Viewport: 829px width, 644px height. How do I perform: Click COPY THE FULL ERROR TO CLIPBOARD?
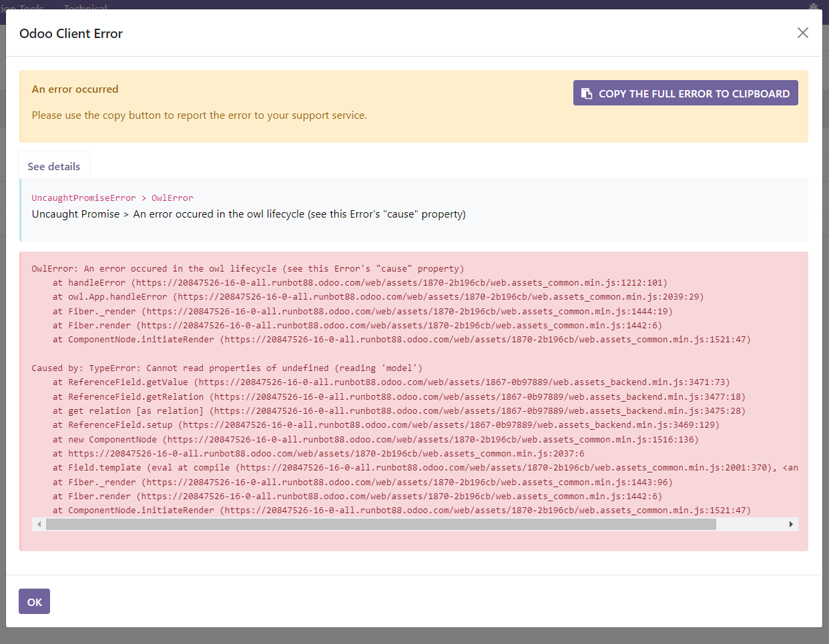coord(685,93)
